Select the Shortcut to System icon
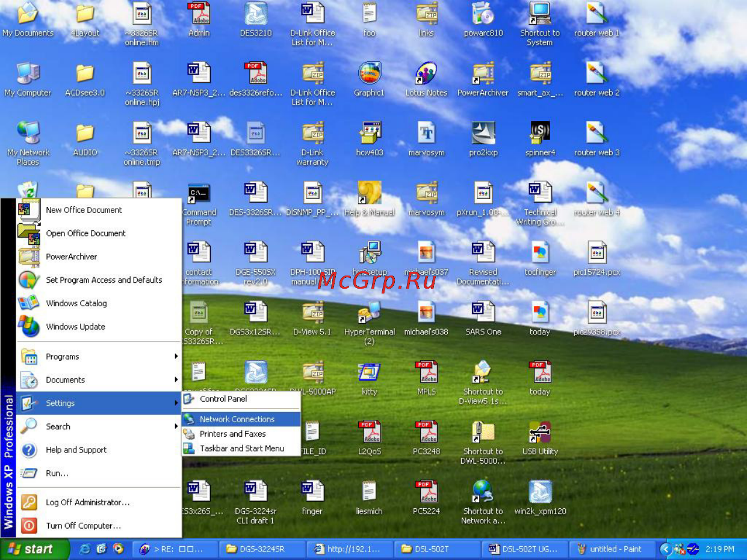The image size is (747, 560). click(x=540, y=14)
